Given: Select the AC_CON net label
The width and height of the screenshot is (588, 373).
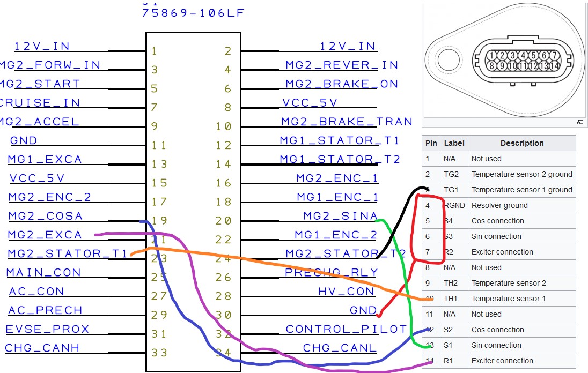Looking at the screenshot, I should (x=36, y=292).
